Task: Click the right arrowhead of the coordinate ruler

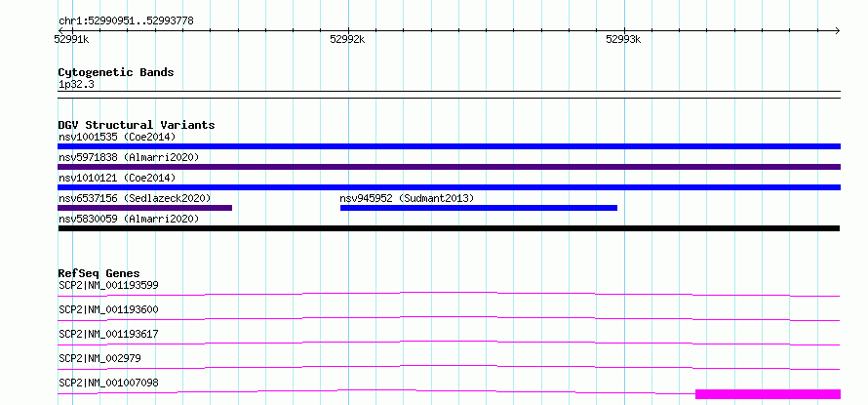Action: 838,31
